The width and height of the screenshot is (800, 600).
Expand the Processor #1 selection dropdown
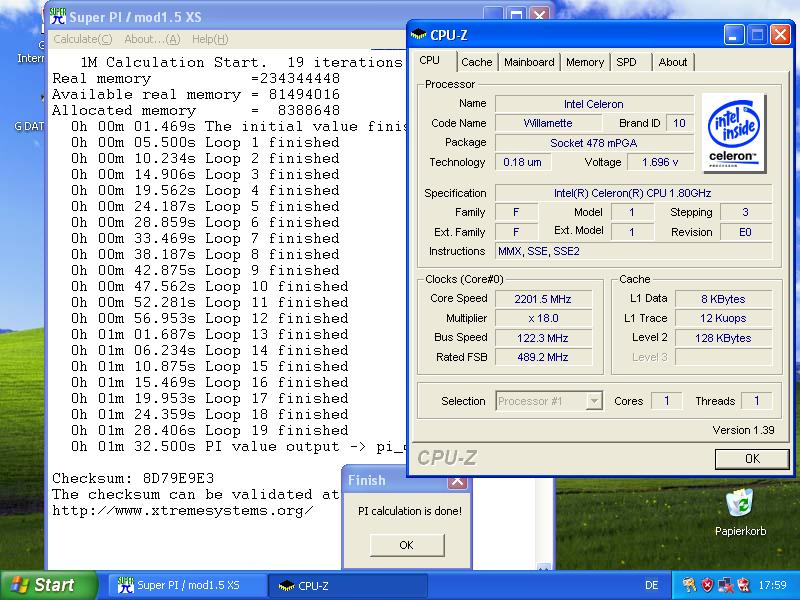[x=593, y=401]
